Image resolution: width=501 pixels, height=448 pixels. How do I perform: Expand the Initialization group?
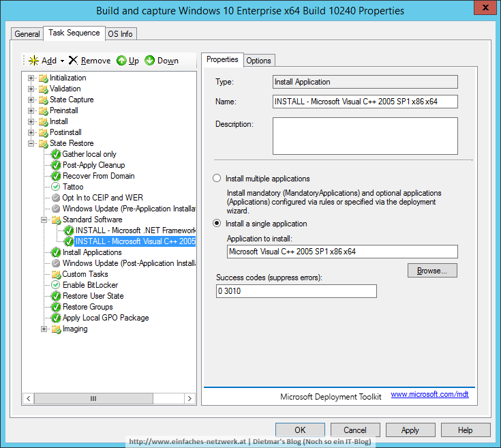pos(31,78)
